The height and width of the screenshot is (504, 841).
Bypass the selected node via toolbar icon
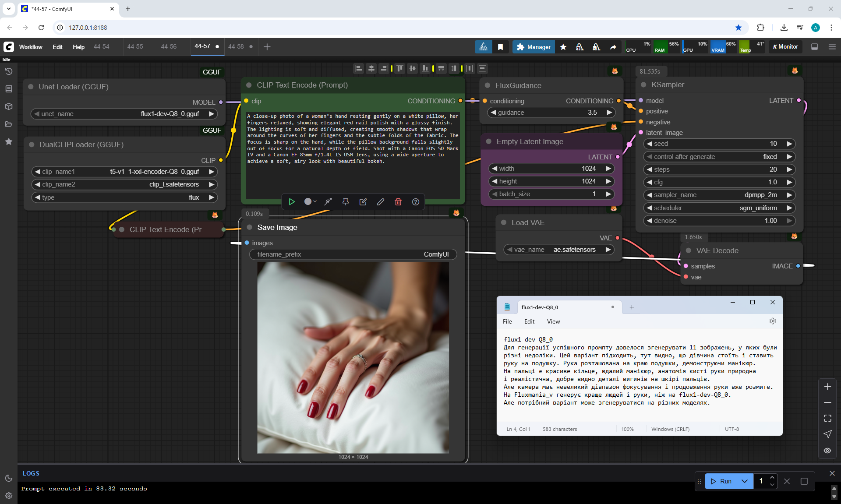pos(328,202)
